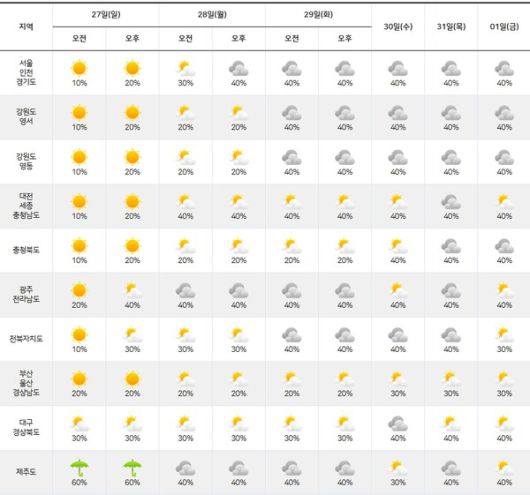This screenshot has width=530, height=495.
Task: Click 40% value for 대구 31일(목)
Action: 451,438
